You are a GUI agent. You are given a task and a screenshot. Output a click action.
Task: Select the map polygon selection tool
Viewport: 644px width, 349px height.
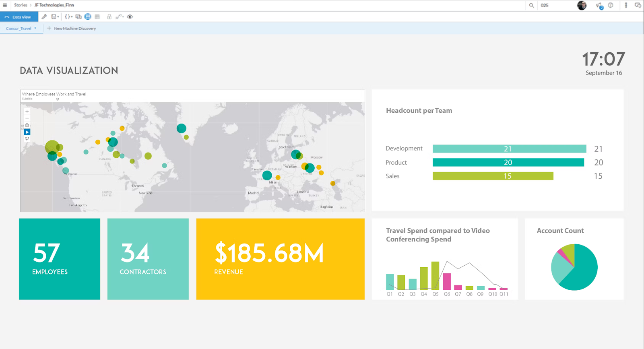[x=27, y=139]
